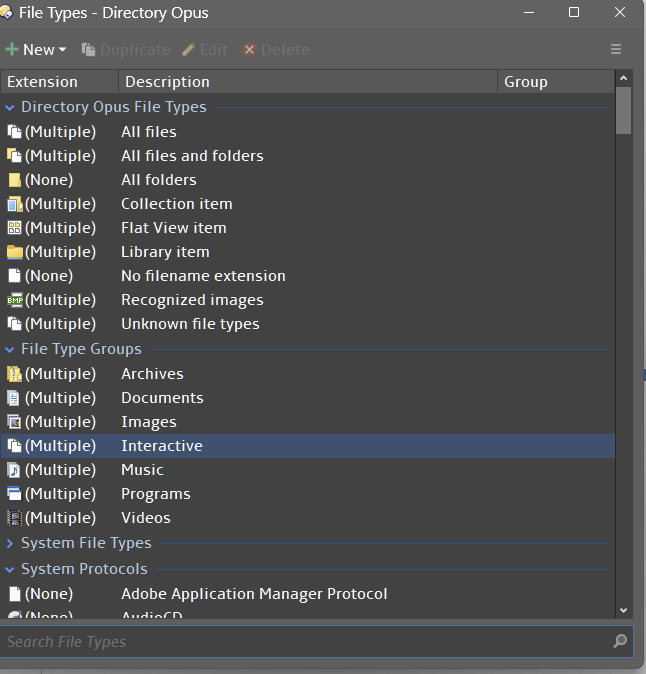This screenshot has height=674, width=646.
Task: Sort by the Group column header
Action: (556, 82)
